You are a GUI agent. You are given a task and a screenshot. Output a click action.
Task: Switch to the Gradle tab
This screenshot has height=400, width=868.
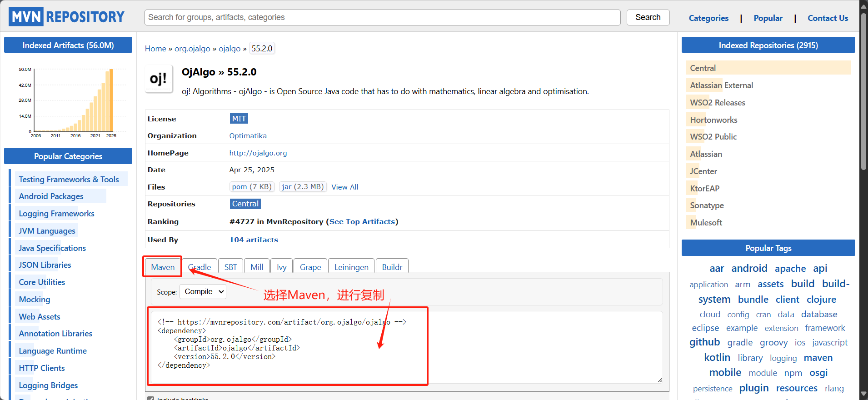click(200, 267)
